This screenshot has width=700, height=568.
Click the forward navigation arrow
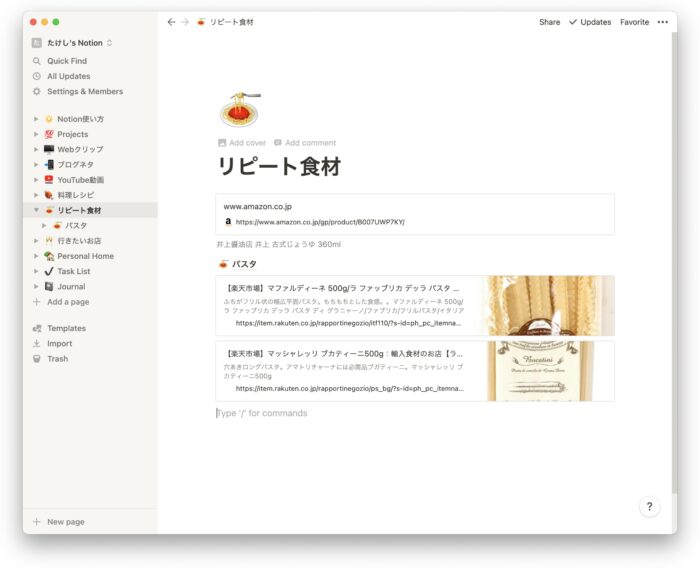pos(184,22)
